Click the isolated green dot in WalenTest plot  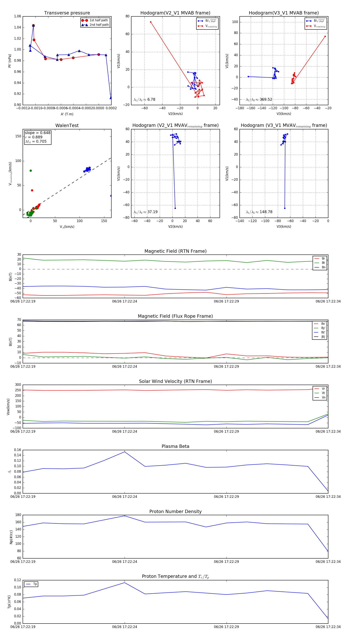tap(31, 171)
